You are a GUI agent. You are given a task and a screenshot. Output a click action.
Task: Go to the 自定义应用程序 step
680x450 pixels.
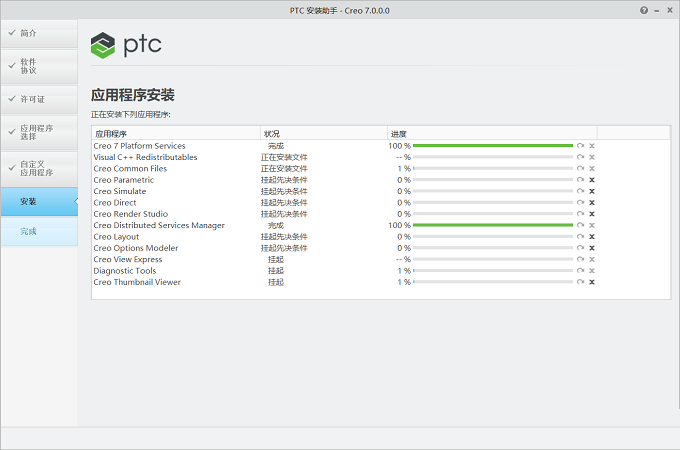(x=39, y=169)
